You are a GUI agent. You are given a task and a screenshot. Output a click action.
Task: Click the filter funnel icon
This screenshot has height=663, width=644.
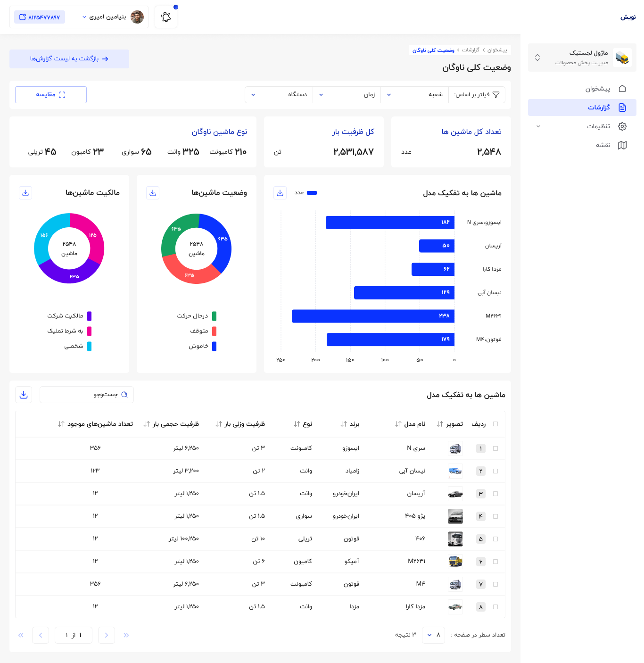(496, 95)
